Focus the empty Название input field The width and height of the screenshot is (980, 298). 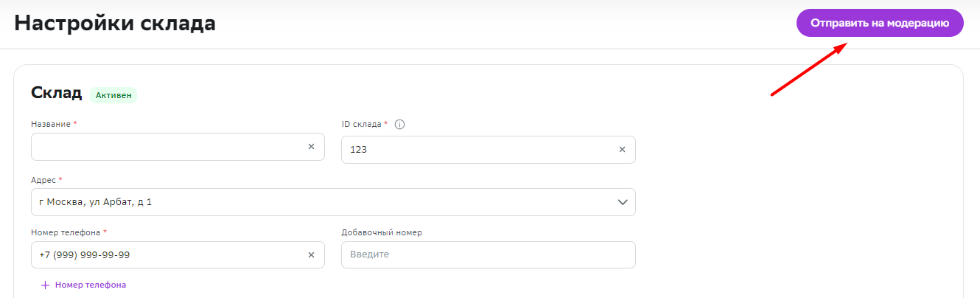pos(178,147)
